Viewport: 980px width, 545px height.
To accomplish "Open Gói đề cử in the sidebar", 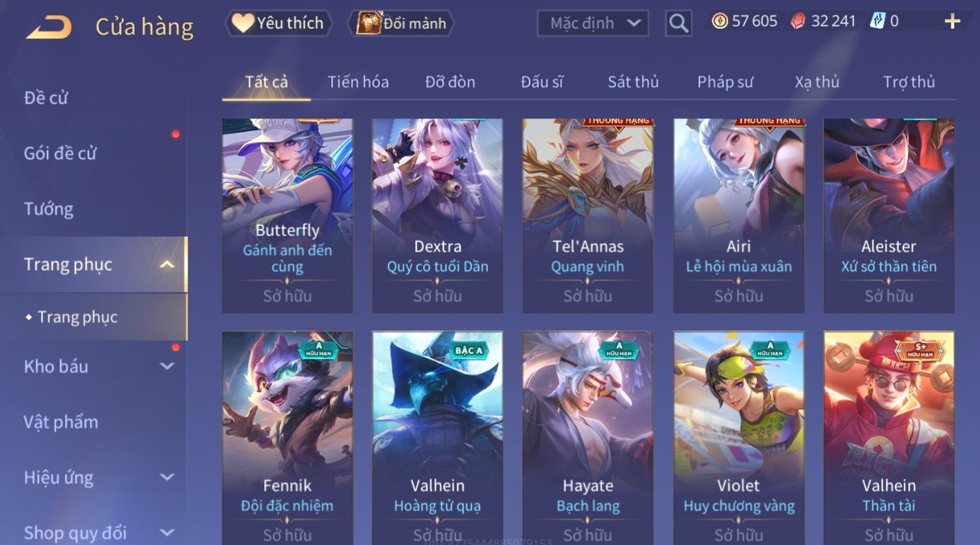I will pyautogui.click(x=60, y=153).
